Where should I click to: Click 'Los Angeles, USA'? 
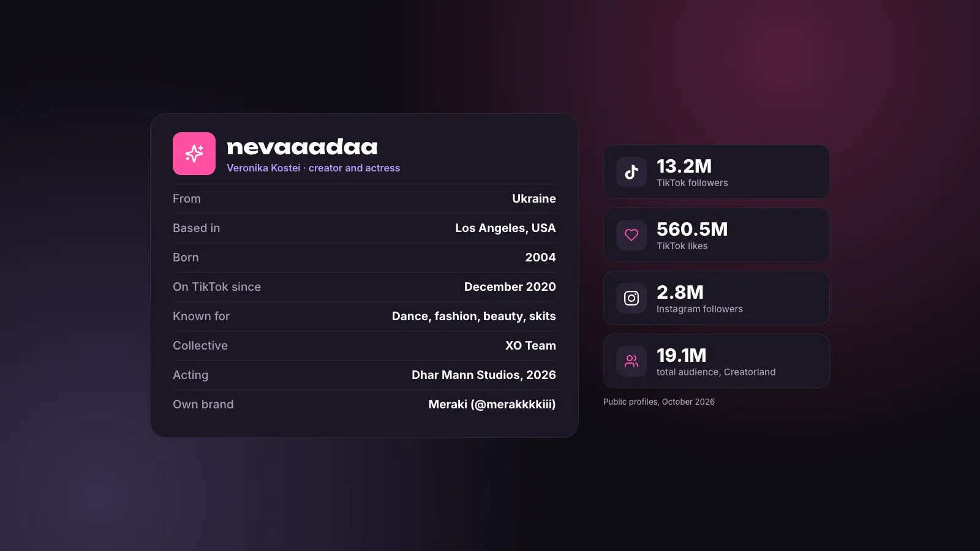pos(505,228)
